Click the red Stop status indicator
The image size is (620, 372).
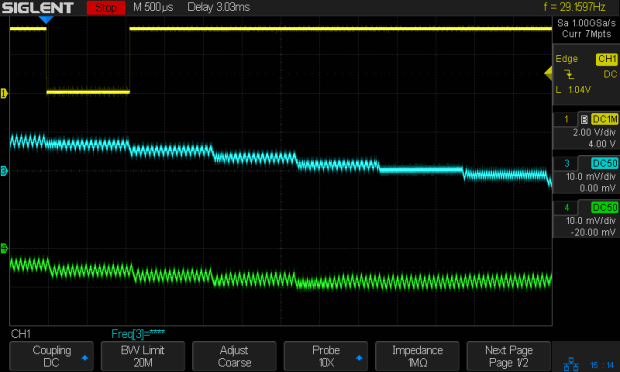pos(106,8)
